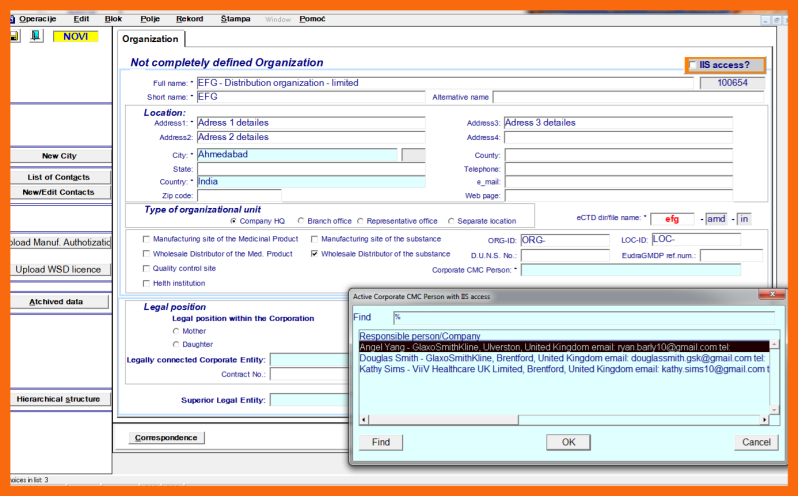Uncheck Wholesale Distributor of the substance
The width and height of the screenshot is (798, 496).
(315, 254)
